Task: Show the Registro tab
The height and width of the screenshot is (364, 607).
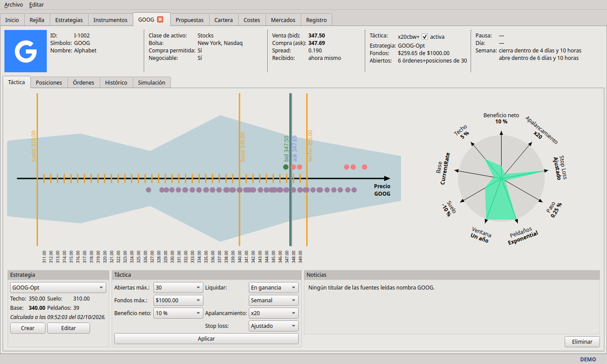Action: pyautogui.click(x=316, y=20)
